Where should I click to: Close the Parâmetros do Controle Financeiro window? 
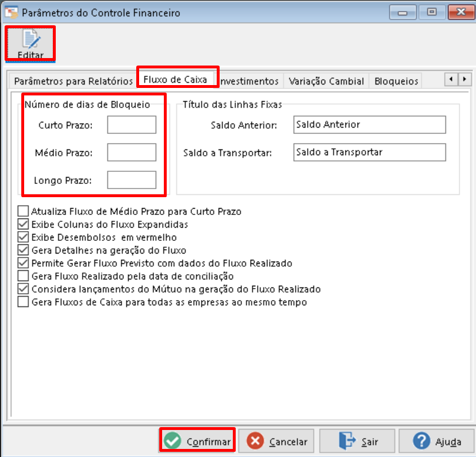tap(461, 12)
